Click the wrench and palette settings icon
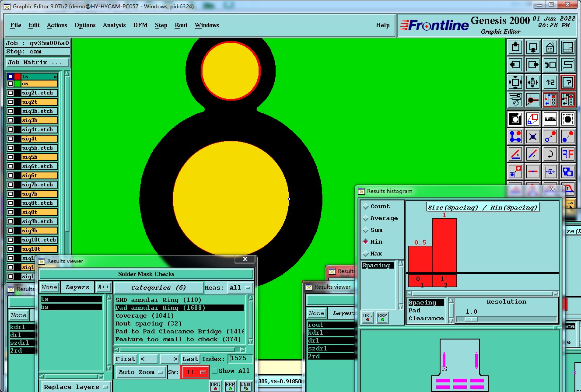The width and height of the screenshot is (581, 392). pyautogui.click(x=515, y=100)
